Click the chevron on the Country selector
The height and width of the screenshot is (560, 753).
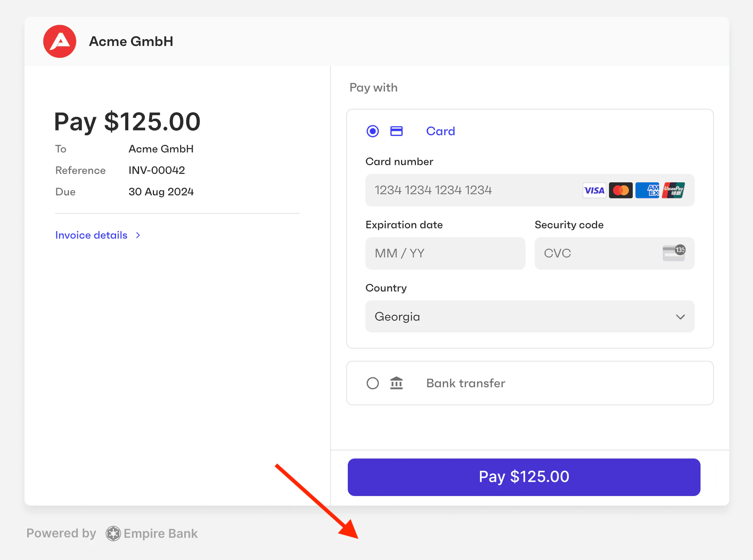[x=681, y=317]
